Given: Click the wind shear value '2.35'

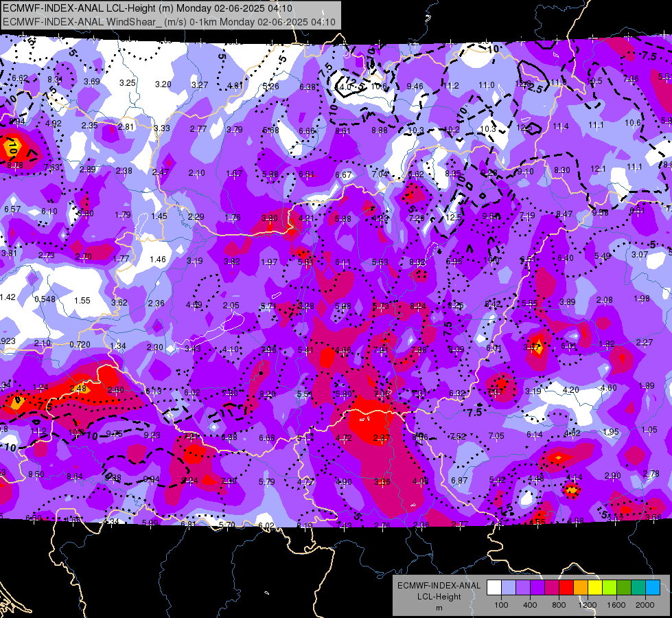Looking at the screenshot, I should point(89,125).
